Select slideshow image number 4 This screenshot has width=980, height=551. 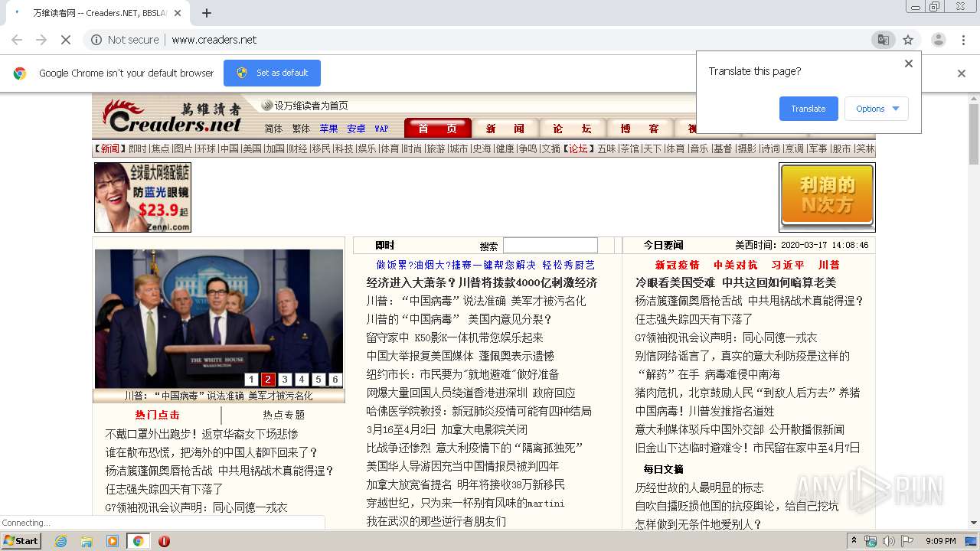[301, 380]
